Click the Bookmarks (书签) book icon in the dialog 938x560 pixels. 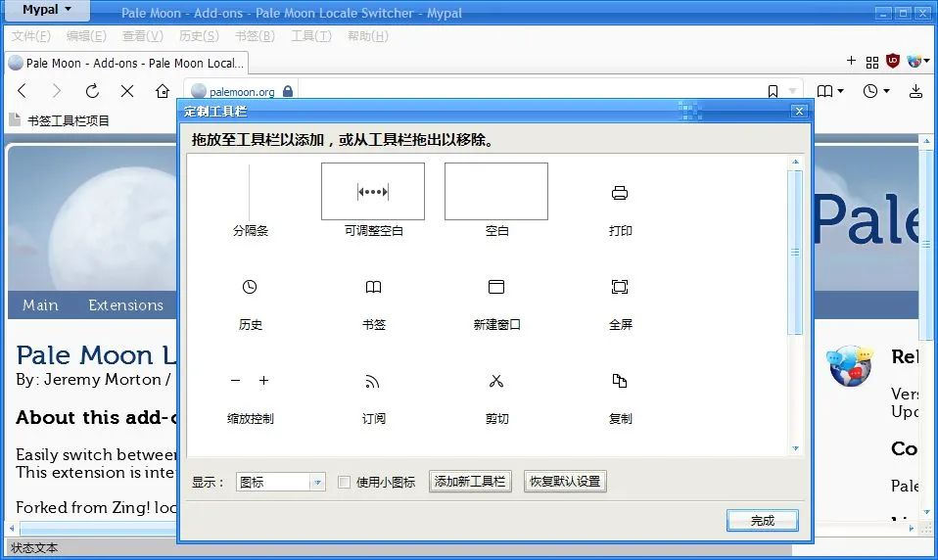[373, 287]
